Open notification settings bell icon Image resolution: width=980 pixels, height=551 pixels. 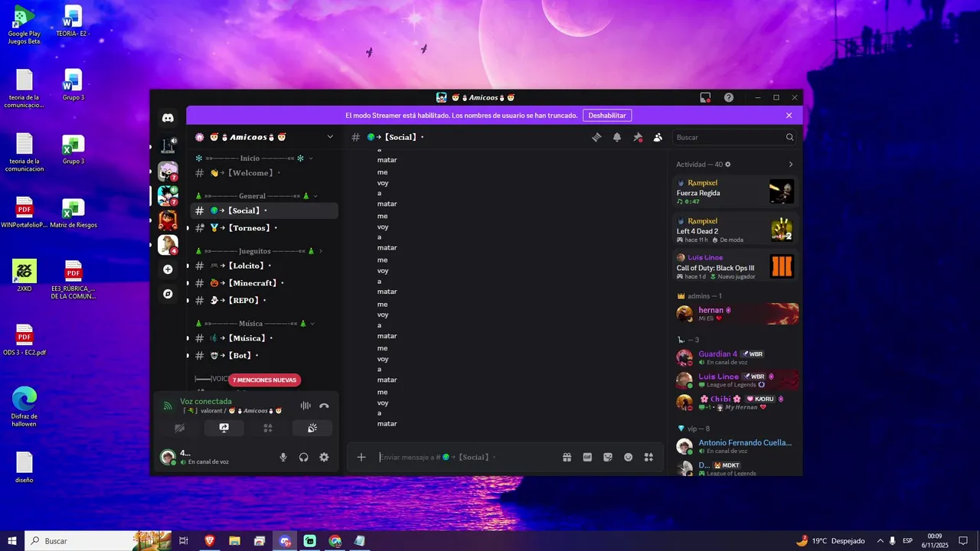617,137
